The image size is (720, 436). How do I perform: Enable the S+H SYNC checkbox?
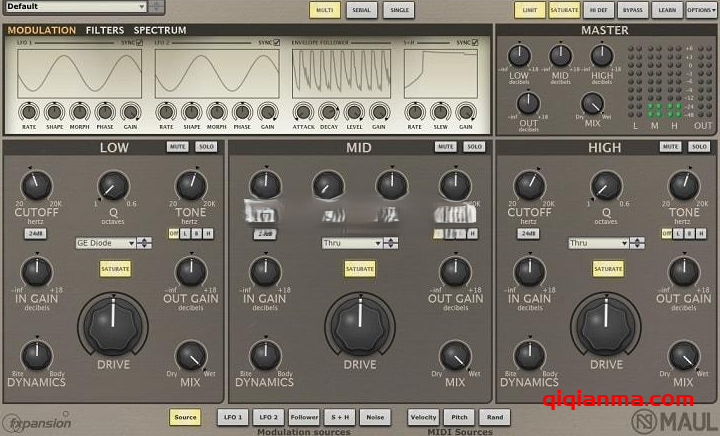coord(474,43)
